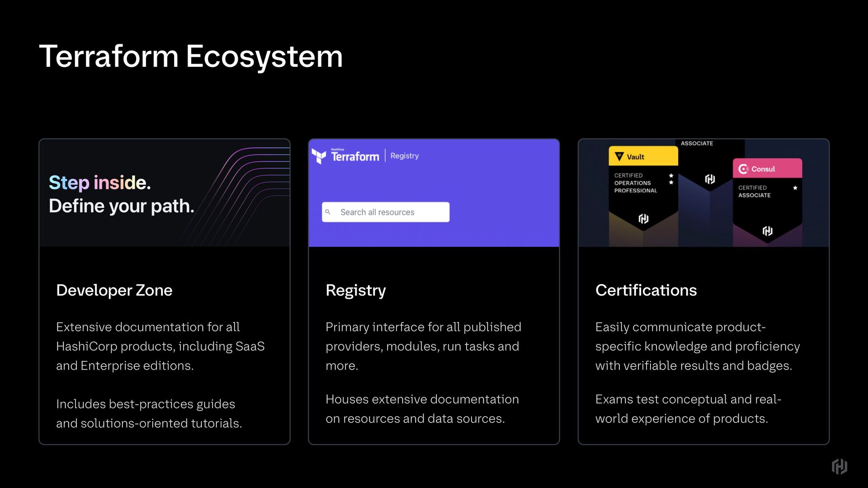Click the Consul logo icon on pink badge

point(743,169)
